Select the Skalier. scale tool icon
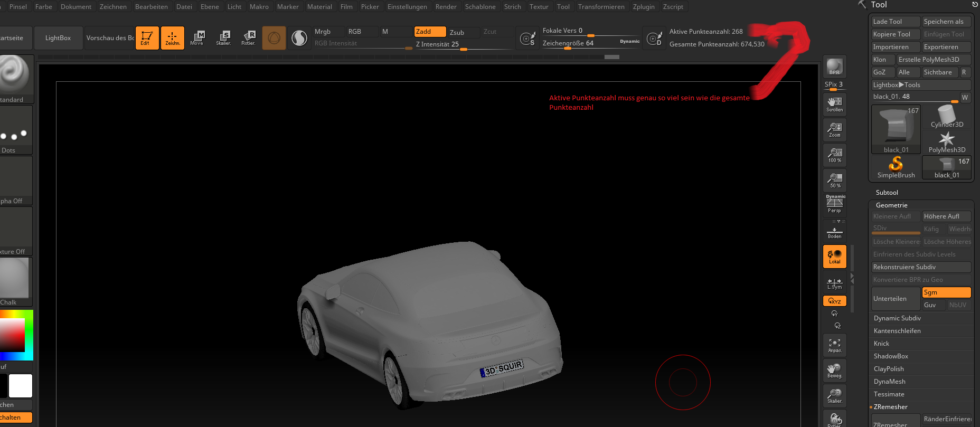The width and height of the screenshot is (980, 427). coord(223,38)
